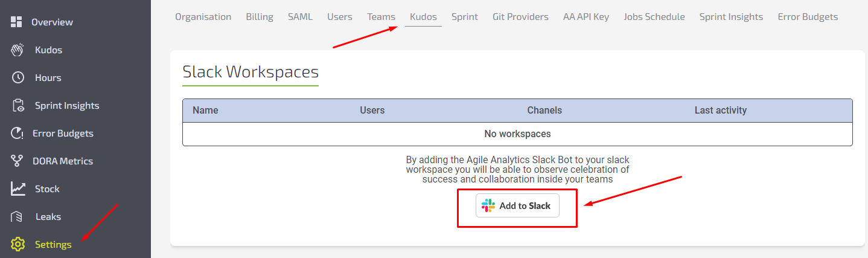This screenshot has width=868, height=258.
Task: Switch to the Billing tab
Action: [x=260, y=17]
